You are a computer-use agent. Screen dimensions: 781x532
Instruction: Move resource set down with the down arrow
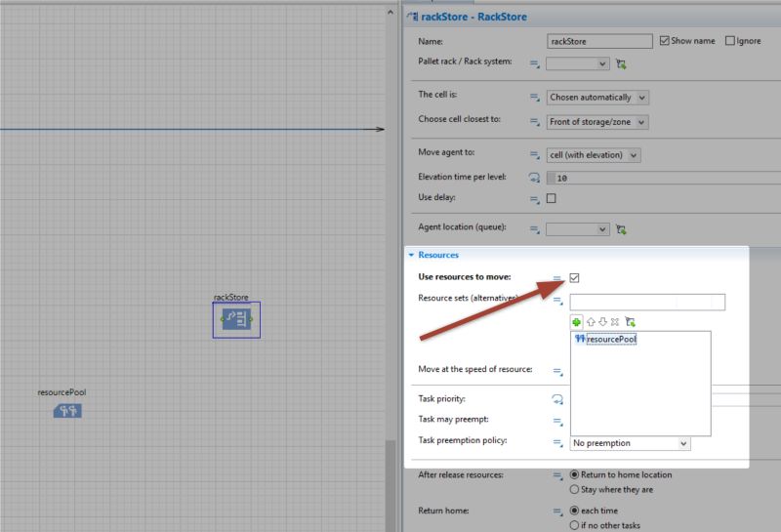pos(602,322)
